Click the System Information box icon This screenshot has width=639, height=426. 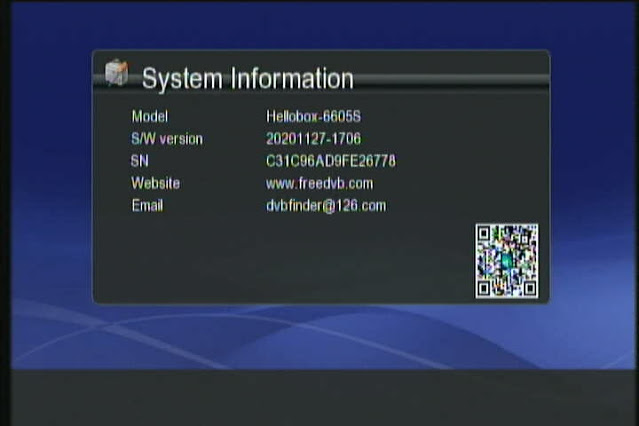coord(117,73)
